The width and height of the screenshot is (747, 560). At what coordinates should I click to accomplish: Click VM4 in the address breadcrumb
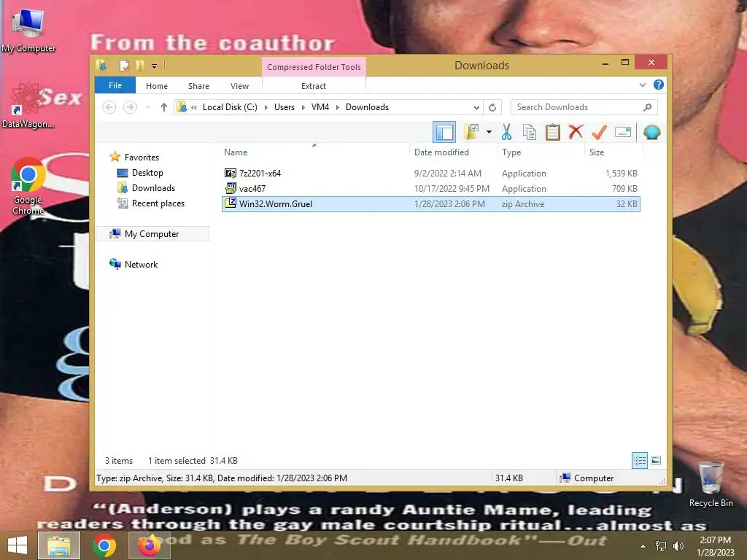point(320,107)
